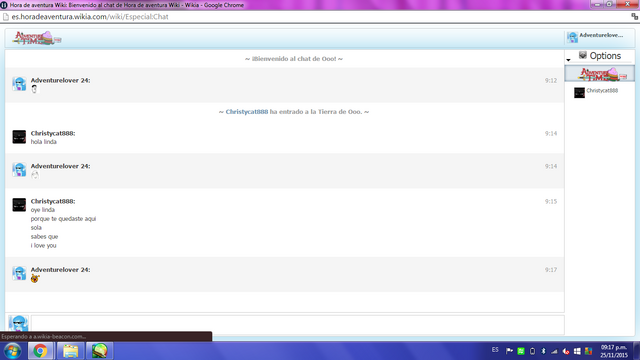640x360 pixels.
Task: Click Adventurelover 24's avatar on the 9:12 message
Action: pyautogui.click(x=19, y=84)
